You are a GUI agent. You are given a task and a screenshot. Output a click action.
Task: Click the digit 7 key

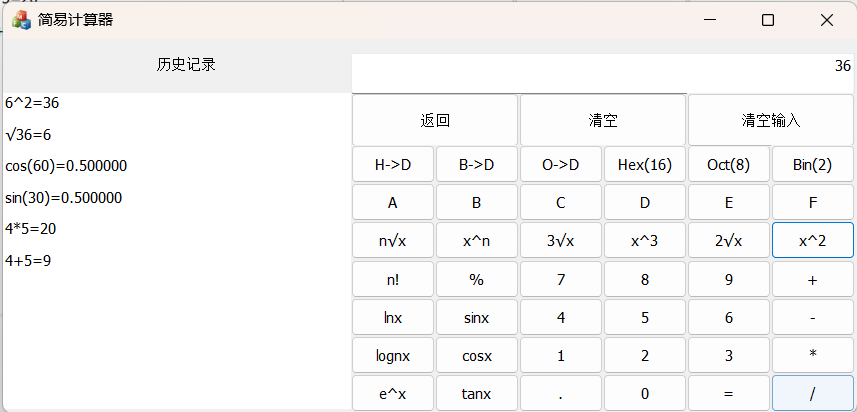pos(560,280)
